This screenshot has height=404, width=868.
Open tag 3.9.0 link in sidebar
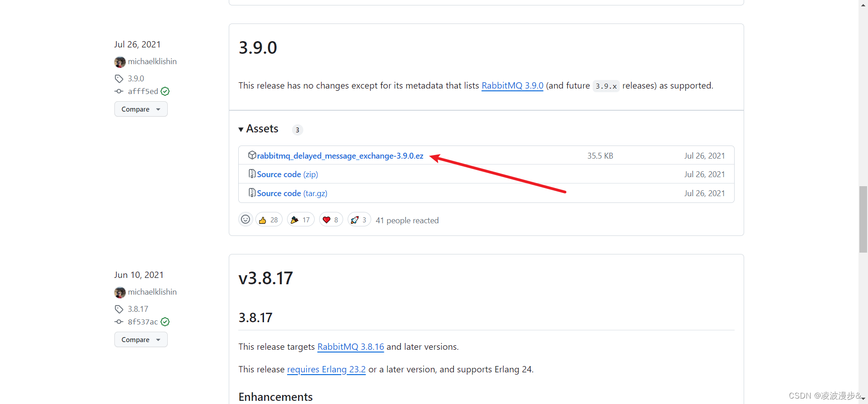pyautogui.click(x=136, y=79)
